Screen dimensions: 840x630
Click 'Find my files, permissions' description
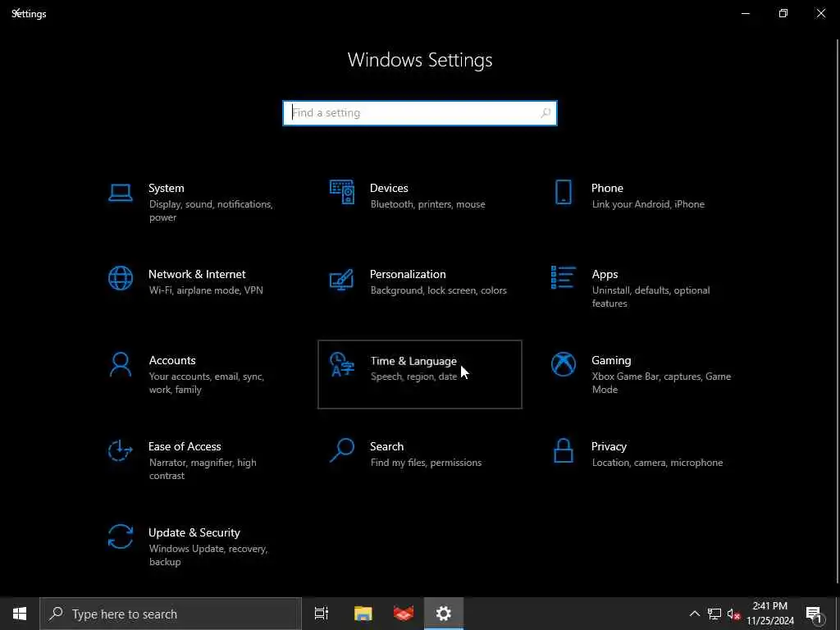pyautogui.click(x=426, y=463)
